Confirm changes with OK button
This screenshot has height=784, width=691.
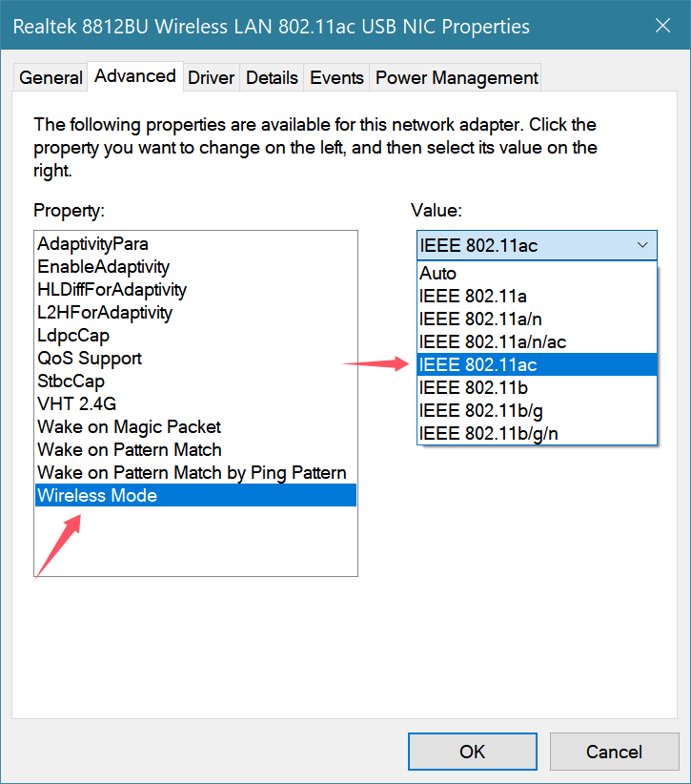472,752
